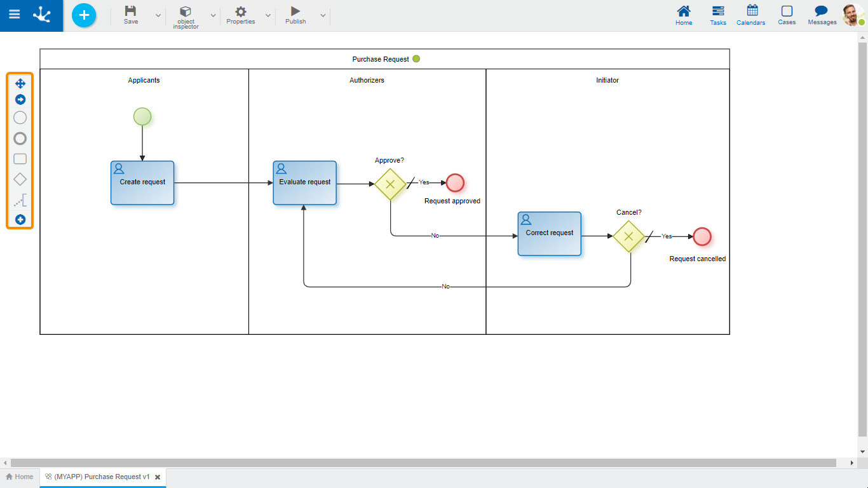Image resolution: width=868 pixels, height=488 pixels.
Task: Click the blue round create-new plus button
Action: click(84, 15)
